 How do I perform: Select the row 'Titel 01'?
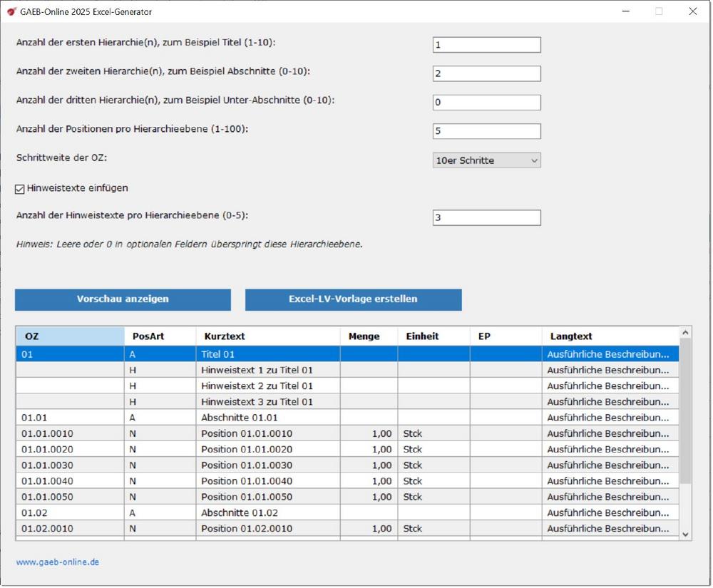[x=347, y=354]
